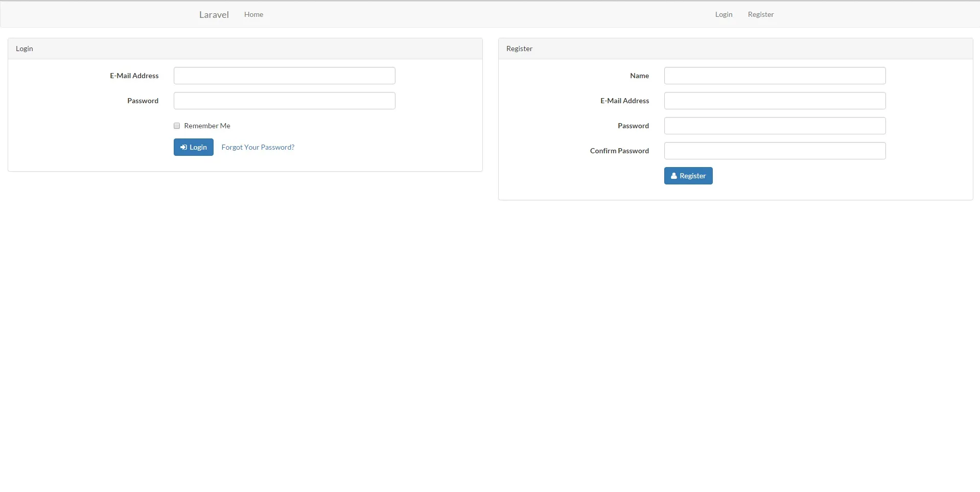
Task: Focus the Register panel E-Mail Address field
Action: point(775,101)
